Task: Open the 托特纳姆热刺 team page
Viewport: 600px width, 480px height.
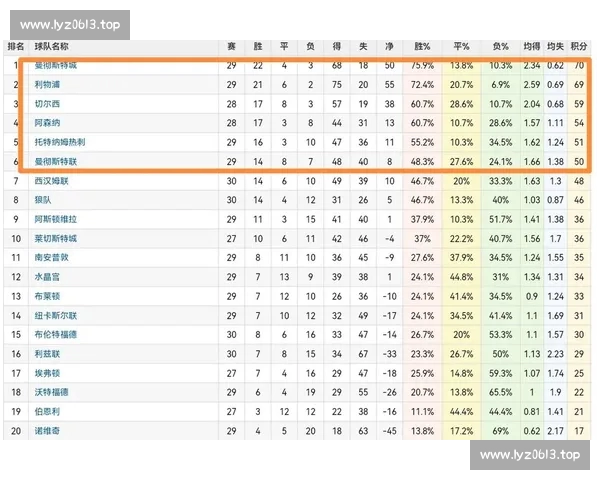Action: tap(58, 142)
